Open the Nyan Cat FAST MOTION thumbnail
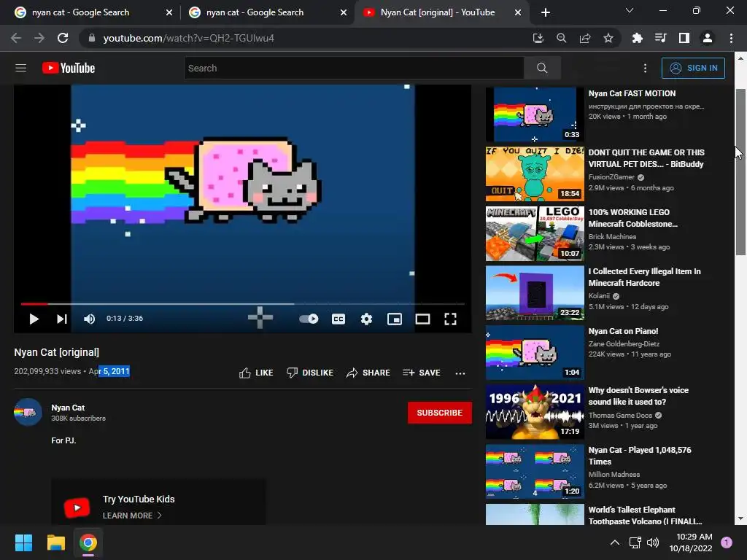 (x=535, y=114)
